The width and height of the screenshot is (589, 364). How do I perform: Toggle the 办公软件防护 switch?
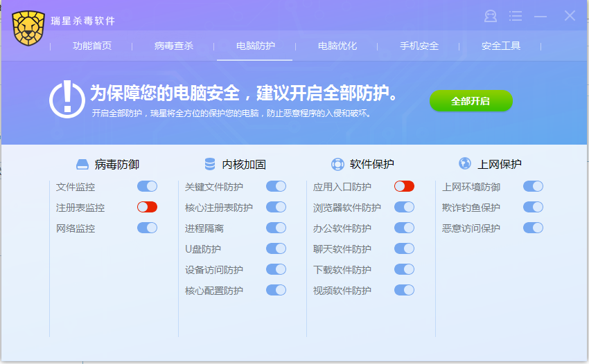pyautogui.click(x=404, y=228)
